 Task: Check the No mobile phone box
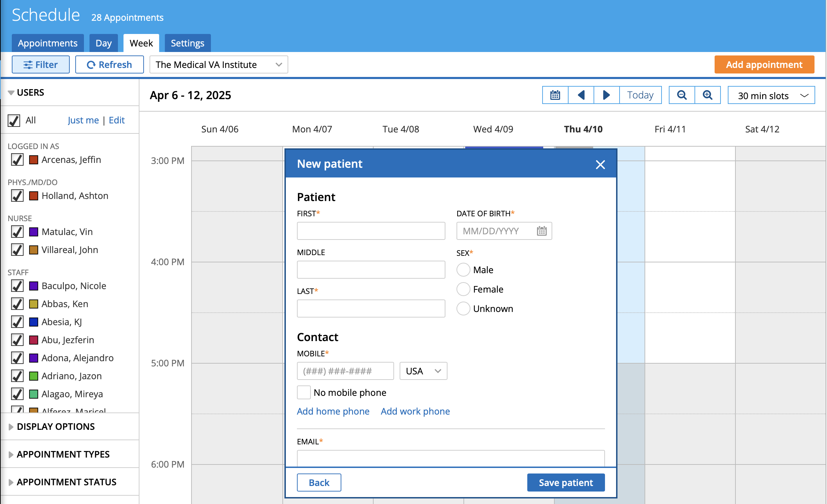(x=304, y=392)
